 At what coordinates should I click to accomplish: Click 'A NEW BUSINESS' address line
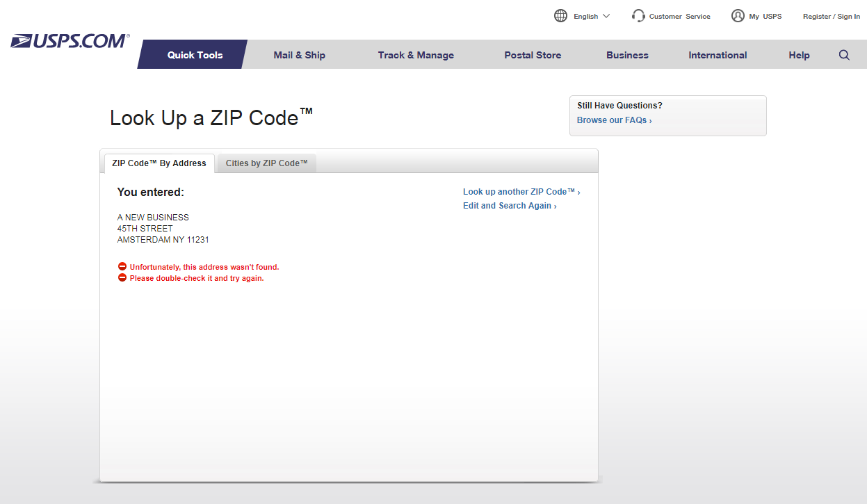click(x=153, y=218)
